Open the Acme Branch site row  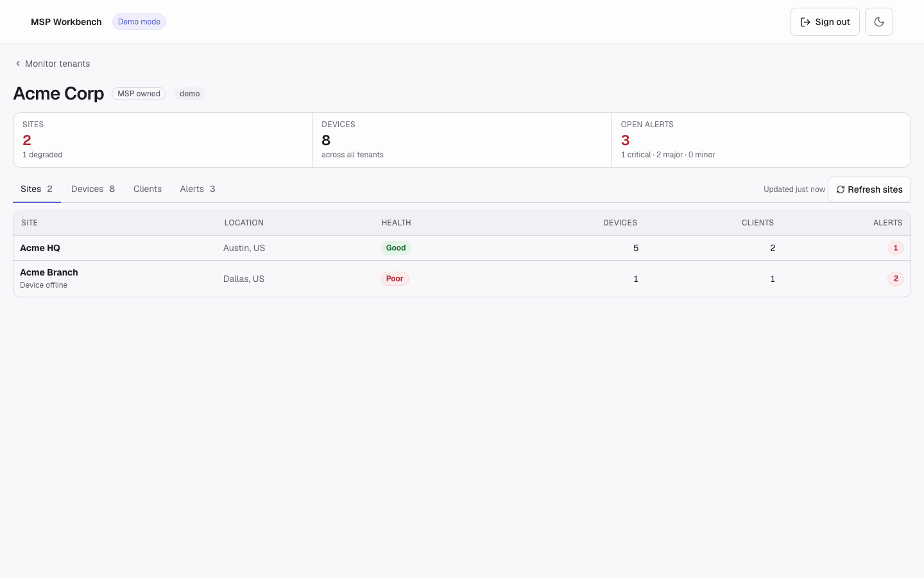pyautogui.click(x=462, y=279)
